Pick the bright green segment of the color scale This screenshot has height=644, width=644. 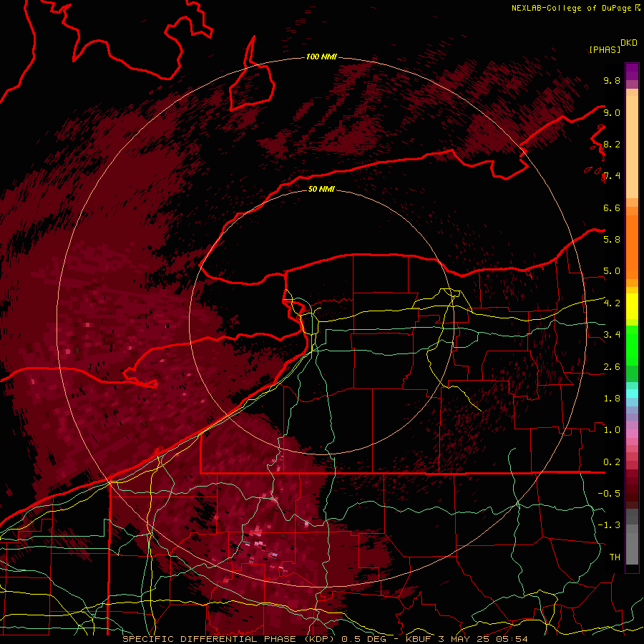pyautogui.click(x=632, y=346)
